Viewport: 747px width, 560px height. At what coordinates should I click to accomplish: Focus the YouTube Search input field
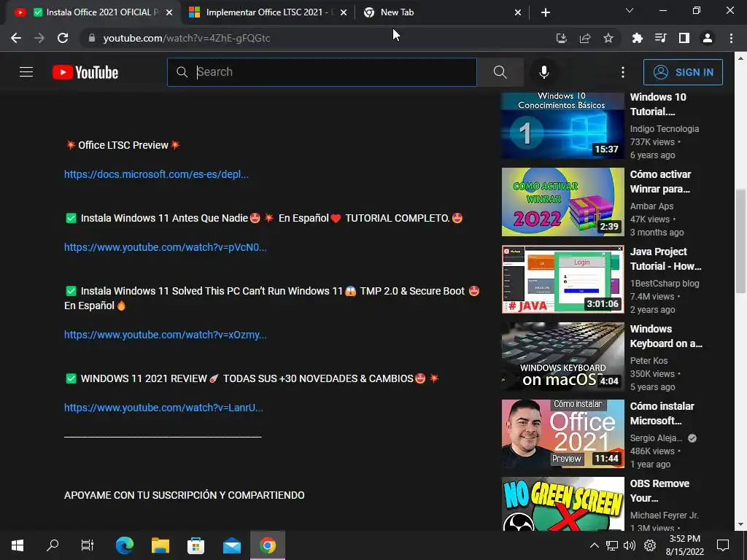point(322,72)
